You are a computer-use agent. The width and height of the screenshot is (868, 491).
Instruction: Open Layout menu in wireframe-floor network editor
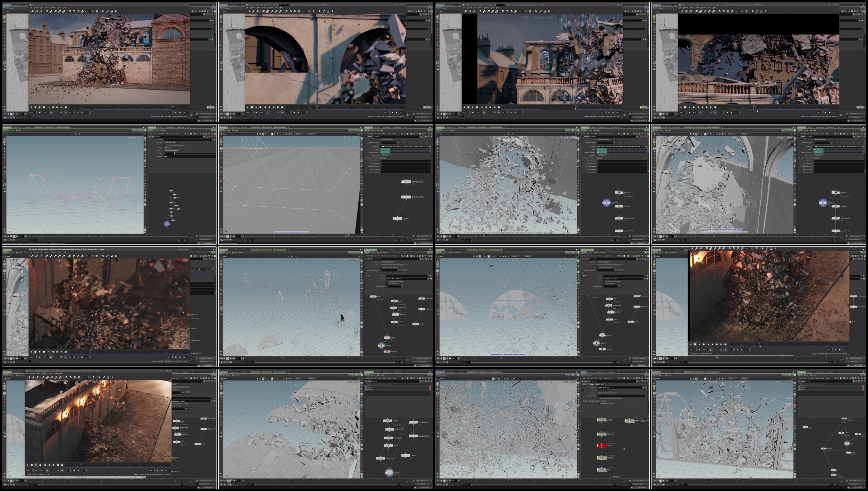coord(389,134)
